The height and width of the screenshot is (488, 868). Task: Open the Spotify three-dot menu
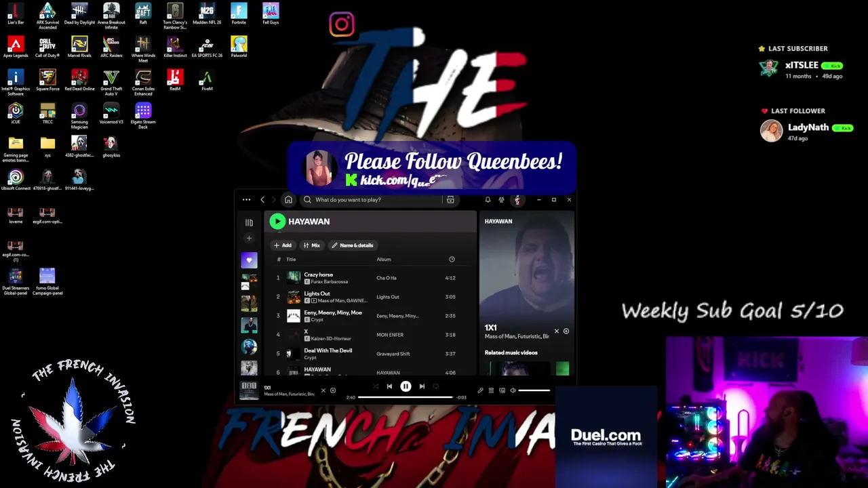click(246, 200)
